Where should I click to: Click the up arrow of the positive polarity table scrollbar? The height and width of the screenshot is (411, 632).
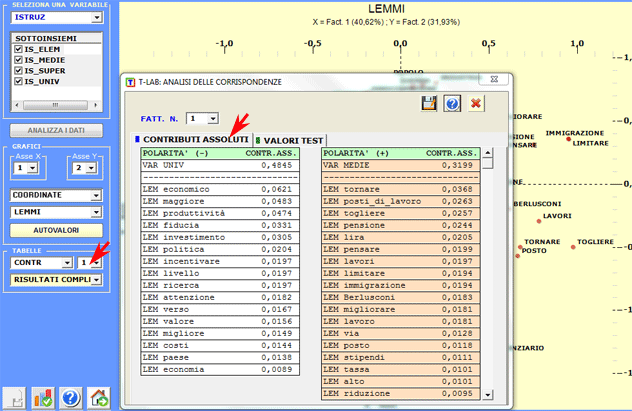coord(488,153)
